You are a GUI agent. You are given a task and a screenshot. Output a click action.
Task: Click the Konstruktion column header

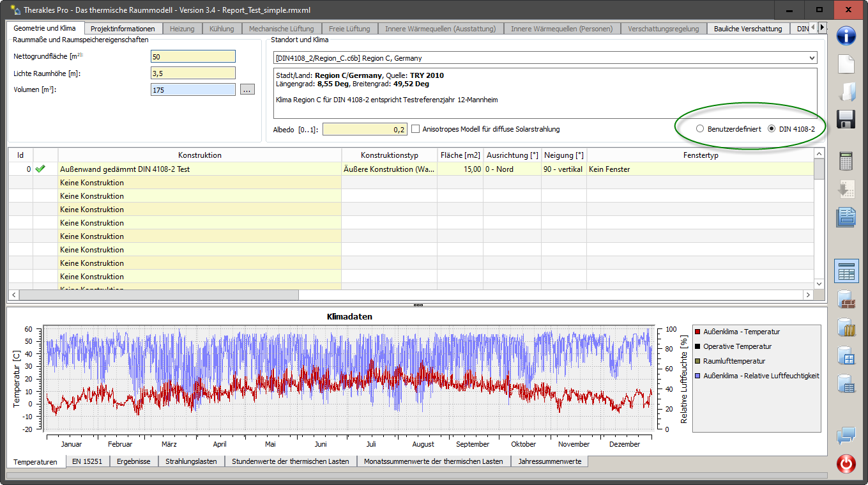point(200,155)
